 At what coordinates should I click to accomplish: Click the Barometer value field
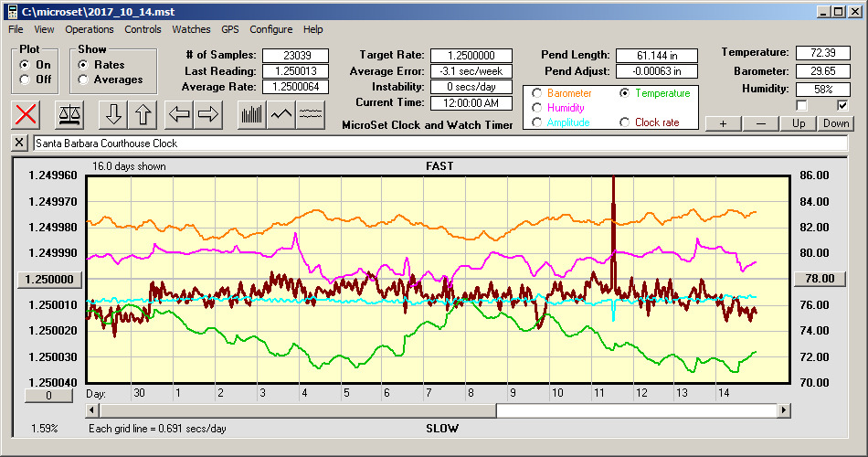pyautogui.click(x=822, y=71)
